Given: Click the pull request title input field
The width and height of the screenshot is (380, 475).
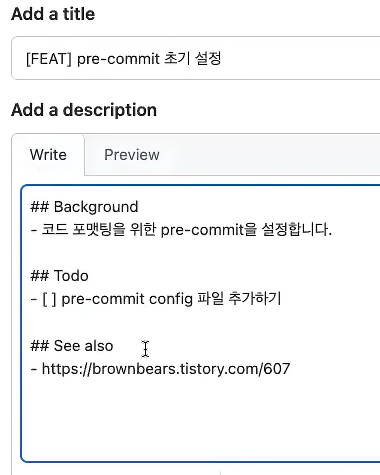Looking at the screenshot, I should [x=197, y=58].
